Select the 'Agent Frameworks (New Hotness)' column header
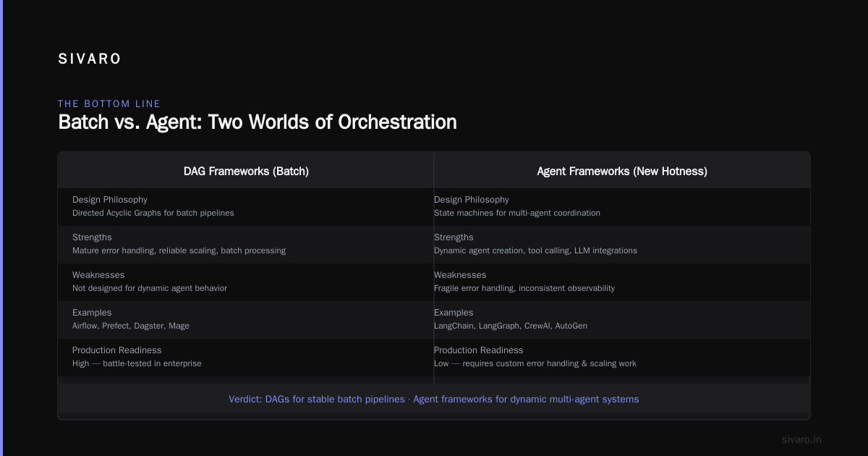Screen dimensions: 868x456 click(622, 172)
